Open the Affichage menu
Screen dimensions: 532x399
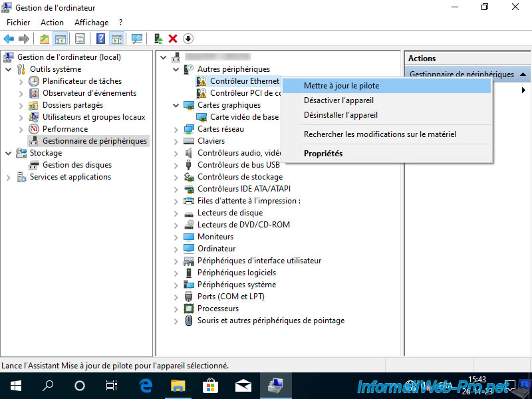click(91, 23)
